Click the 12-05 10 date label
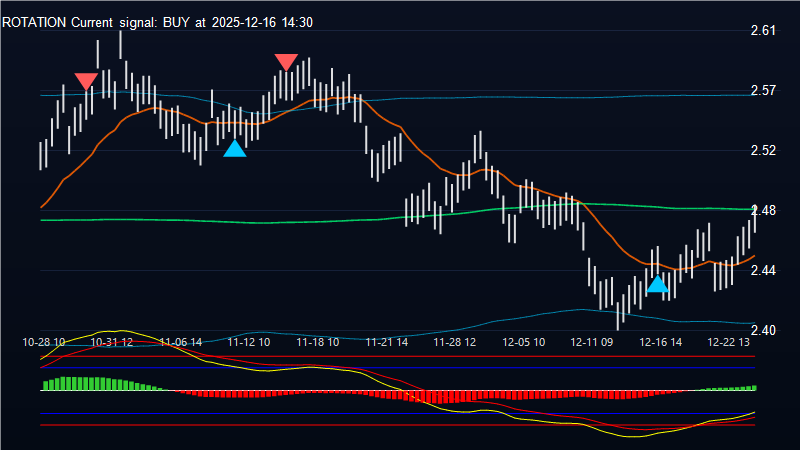This screenshot has height=450, width=800. point(524,342)
